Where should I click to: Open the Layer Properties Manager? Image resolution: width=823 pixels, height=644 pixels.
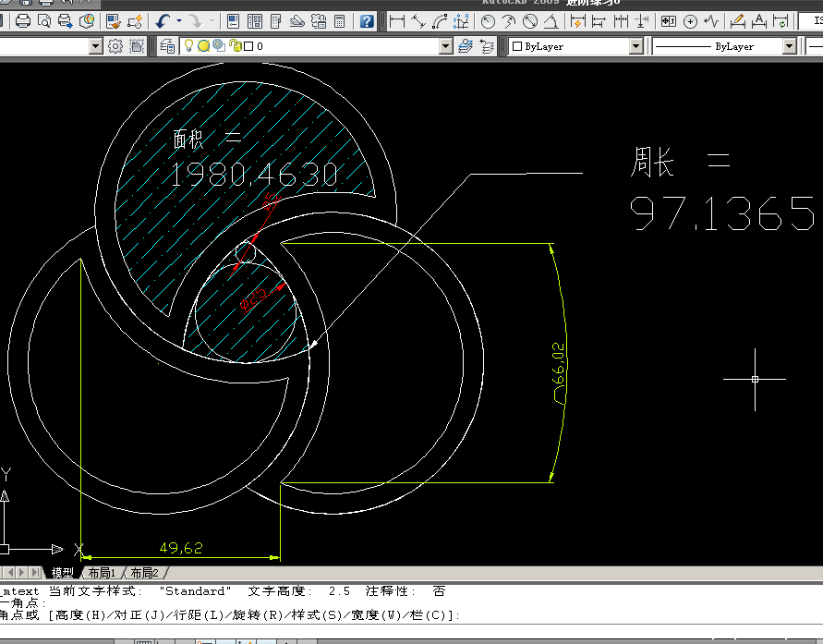coord(167,46)
